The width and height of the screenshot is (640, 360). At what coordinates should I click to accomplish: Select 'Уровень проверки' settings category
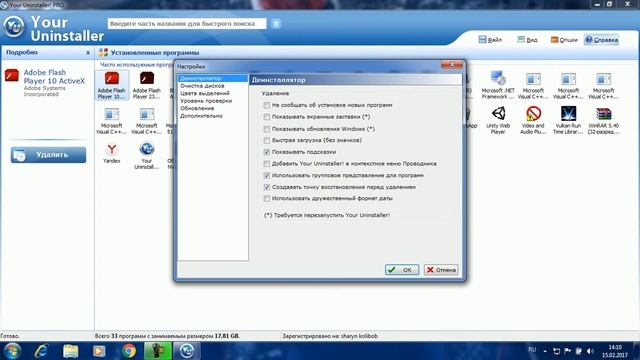(x=206, y=100)
